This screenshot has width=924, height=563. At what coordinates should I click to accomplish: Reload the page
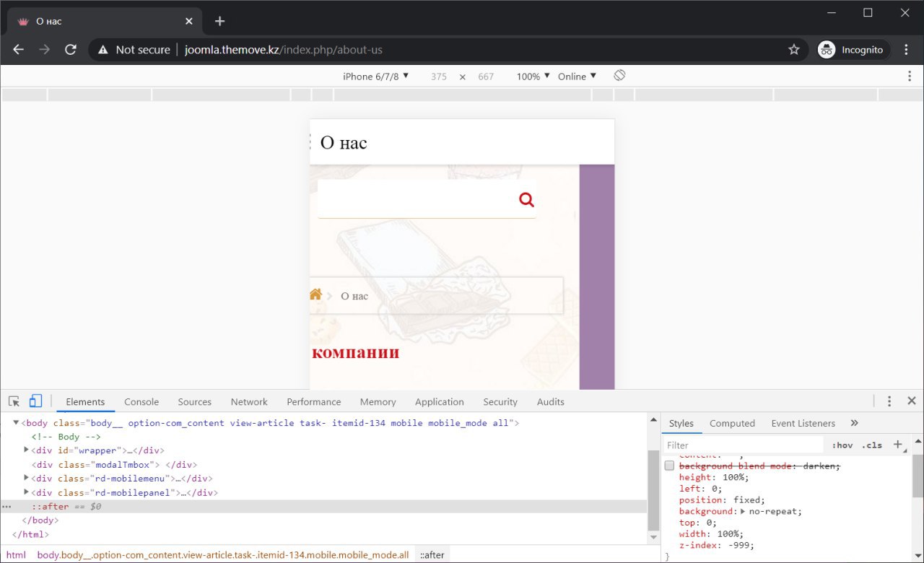pyautogui.click(x=71, y=50)
